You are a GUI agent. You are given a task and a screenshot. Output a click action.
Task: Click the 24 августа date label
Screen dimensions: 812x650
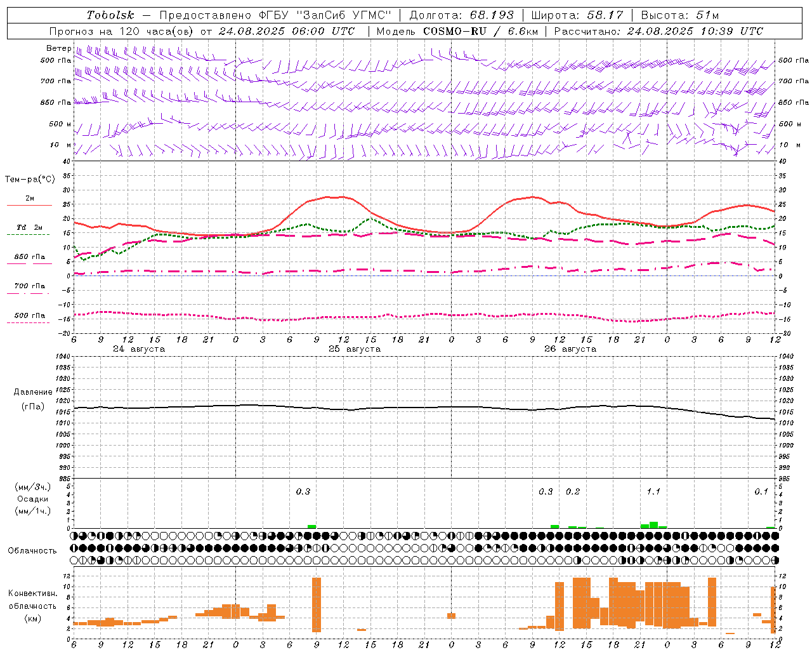coord(138,349)
